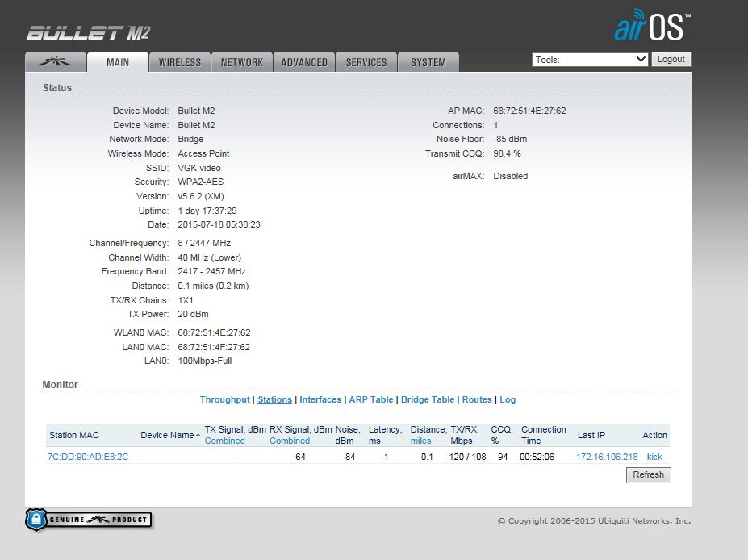The image size is (748, 560).
Task: View the Log link
Action: click(508, 399)
